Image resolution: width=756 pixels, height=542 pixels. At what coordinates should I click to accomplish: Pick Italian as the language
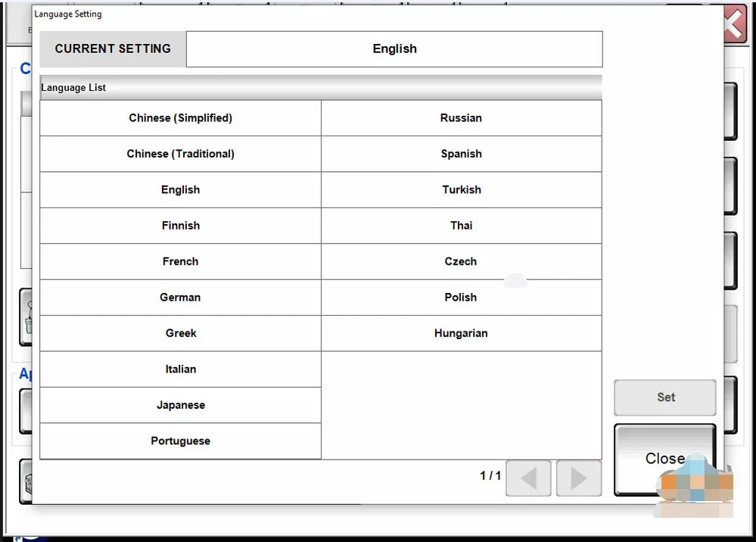point(180,369)
